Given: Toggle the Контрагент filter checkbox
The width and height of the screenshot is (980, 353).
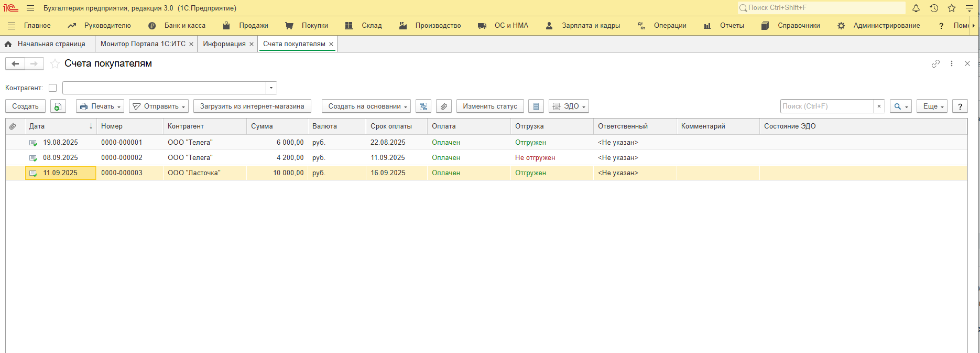Looking at the screenshot, I should click(x=52, y=88).
